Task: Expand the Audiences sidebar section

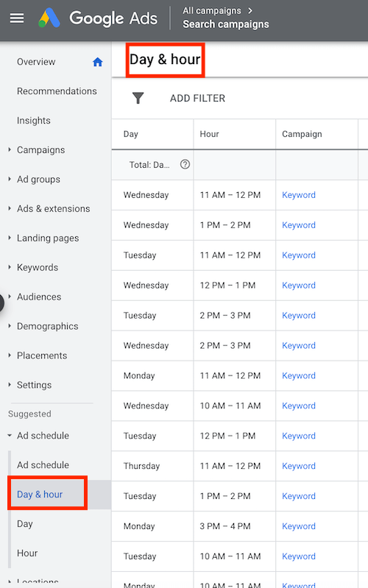Action: click(10, 297)
